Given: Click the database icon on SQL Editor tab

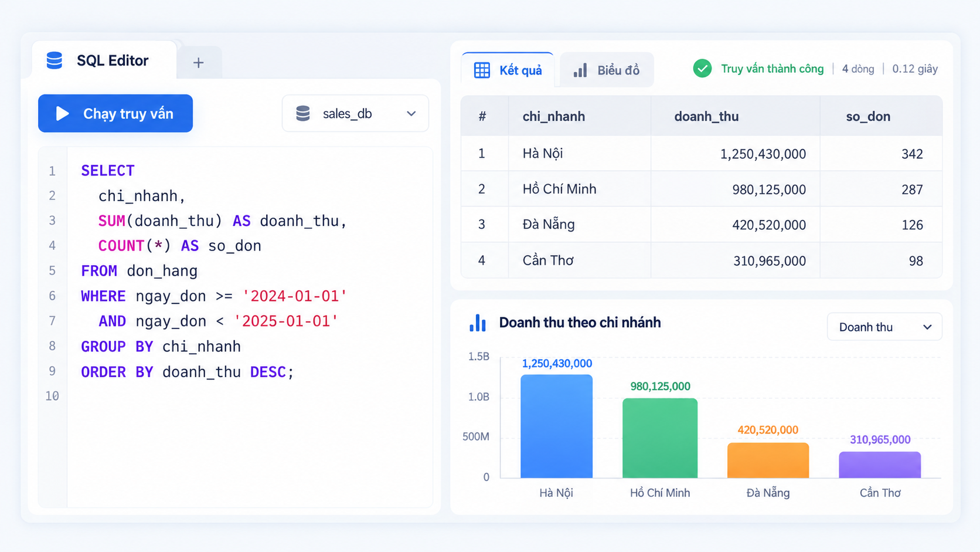Looking at the screenshot, I should 55,60.
